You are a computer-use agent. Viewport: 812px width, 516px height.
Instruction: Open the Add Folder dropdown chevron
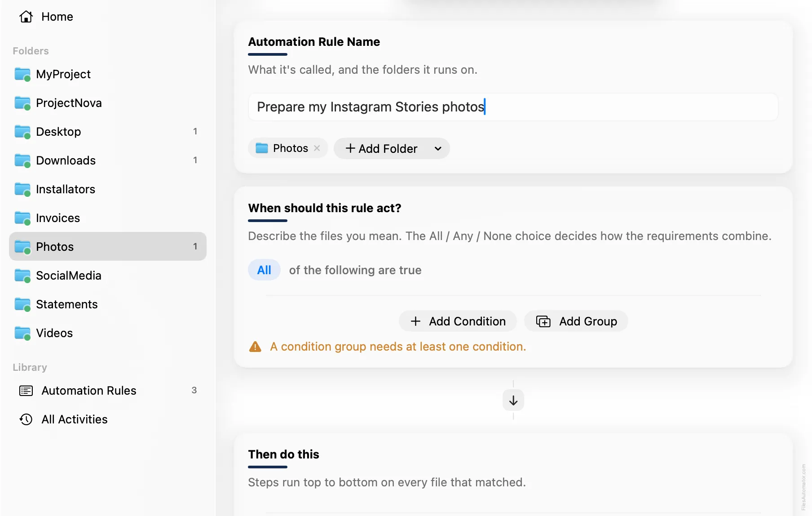[x=438, y=149]
